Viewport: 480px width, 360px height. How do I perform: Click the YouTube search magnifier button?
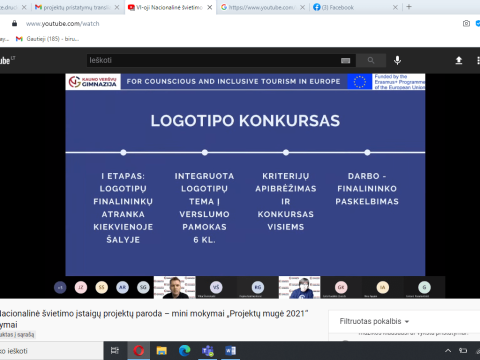click(x=371, y=60)
